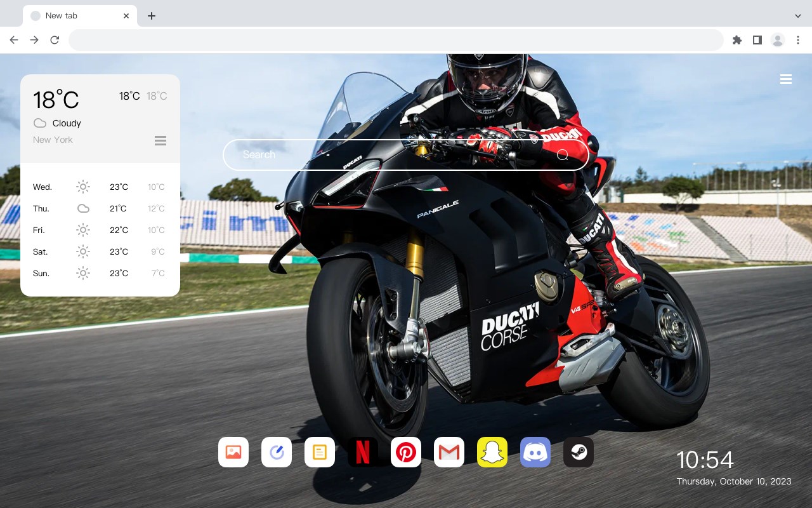
Task: Select the Thu. forecast row
Action: point(100,208)
